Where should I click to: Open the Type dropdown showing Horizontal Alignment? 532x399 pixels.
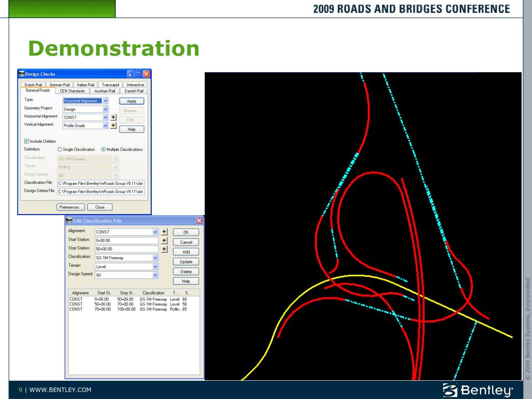(x=105, y=101)
